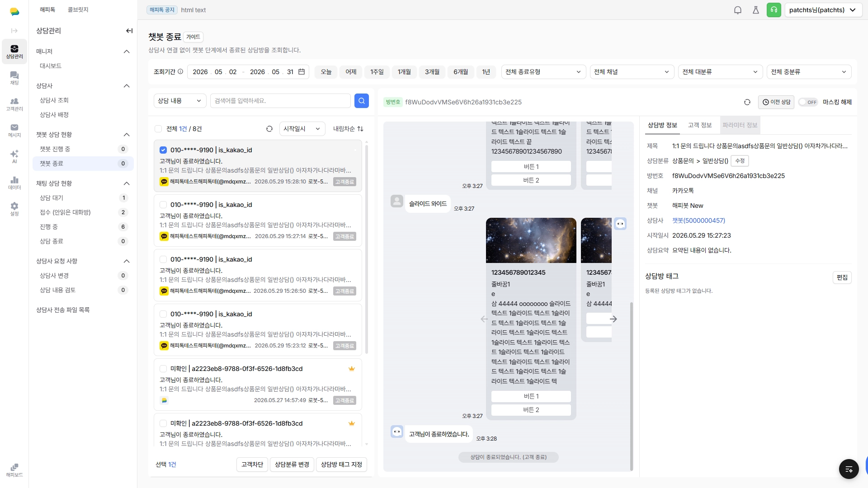Switch to the 콜브릿지 top tab

tap(78, 9)
